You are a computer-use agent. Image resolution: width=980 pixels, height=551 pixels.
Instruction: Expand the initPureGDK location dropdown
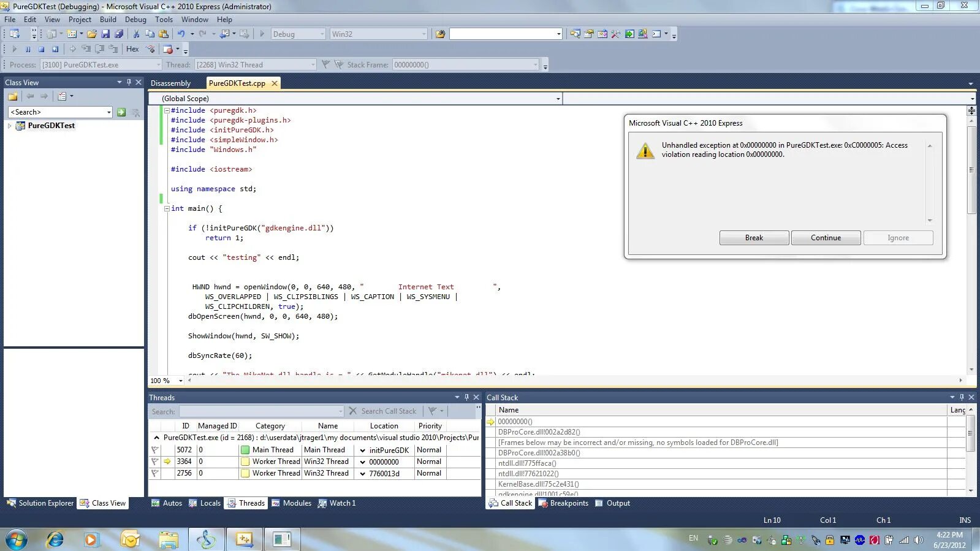click(362, 450)
